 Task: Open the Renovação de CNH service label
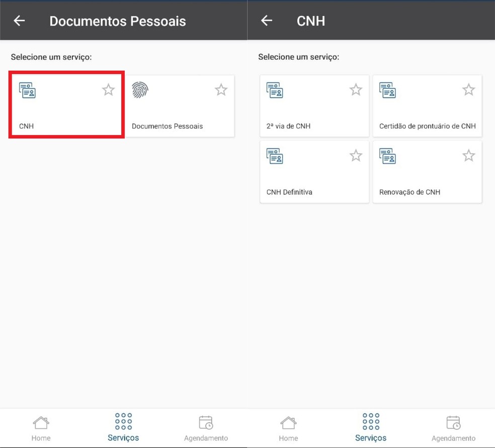409,192
